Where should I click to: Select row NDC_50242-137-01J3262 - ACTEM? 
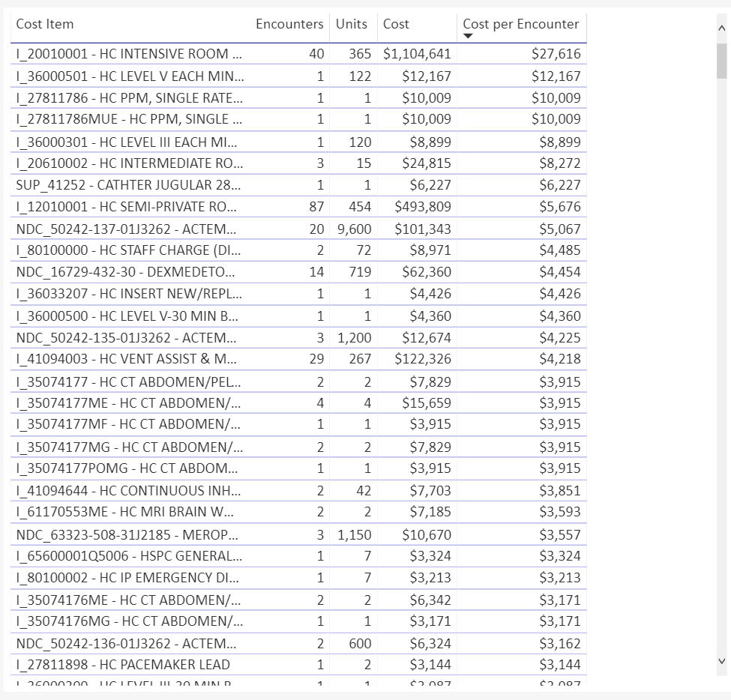tap(298, 229)
